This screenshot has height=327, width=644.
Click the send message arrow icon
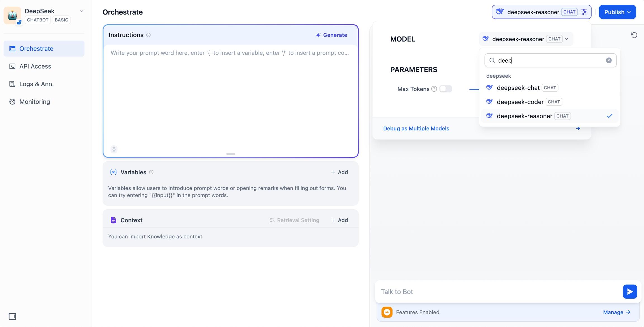[x=630, y=292]
